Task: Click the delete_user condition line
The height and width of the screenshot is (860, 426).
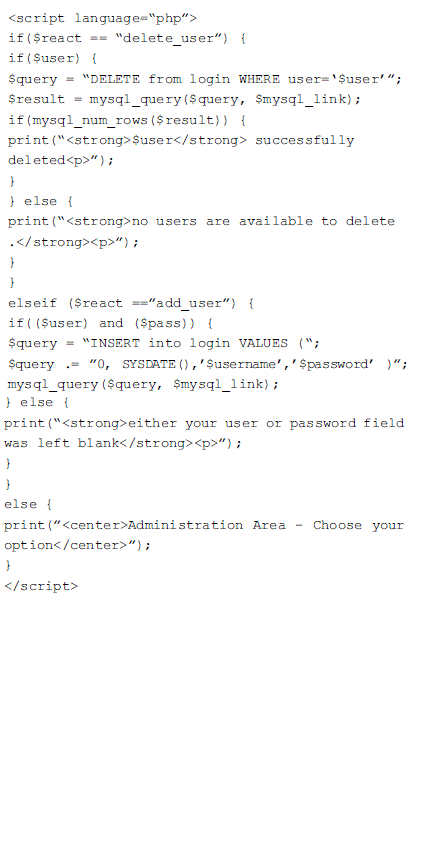Action: click(127, 38)
